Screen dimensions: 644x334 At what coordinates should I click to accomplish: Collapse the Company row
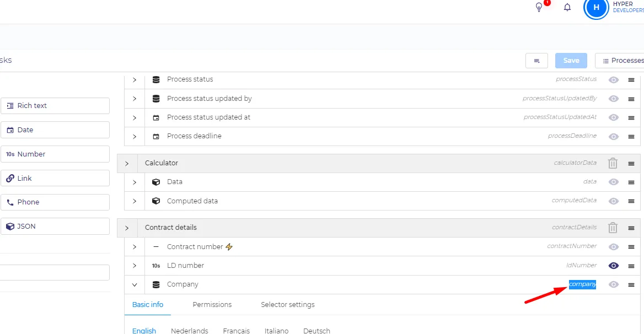pyautogui.click(x=135, y=285)
